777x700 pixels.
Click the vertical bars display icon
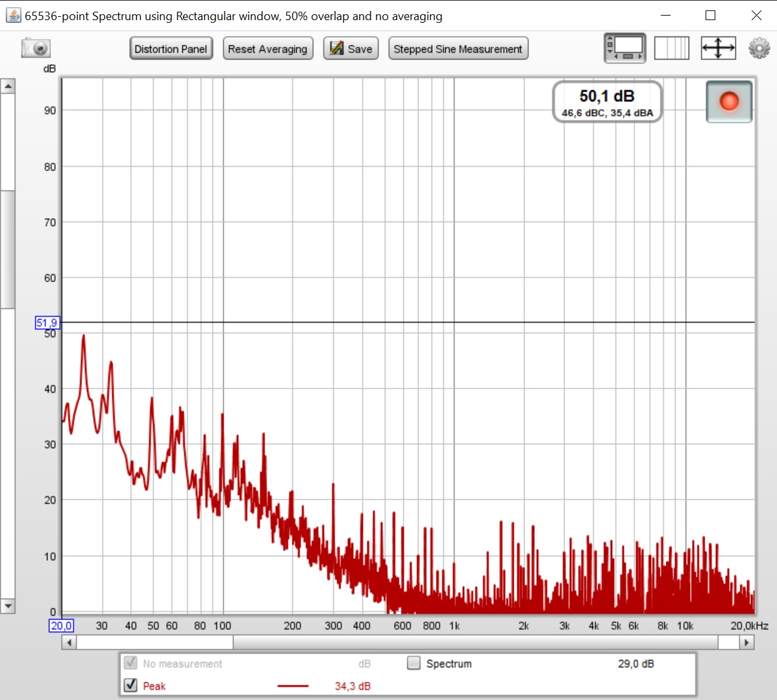pyautogui.click(x=671, y=49)
